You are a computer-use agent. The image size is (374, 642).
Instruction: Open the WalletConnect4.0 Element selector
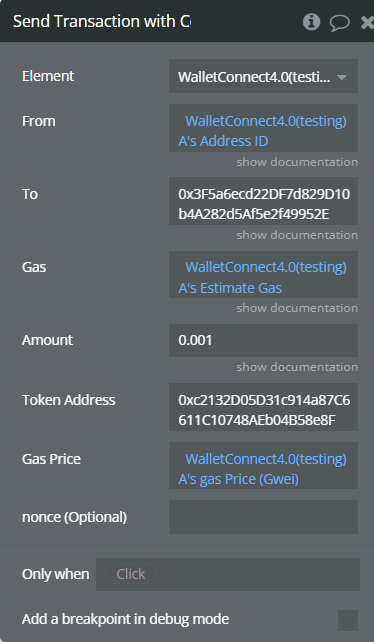click(263, 76)
